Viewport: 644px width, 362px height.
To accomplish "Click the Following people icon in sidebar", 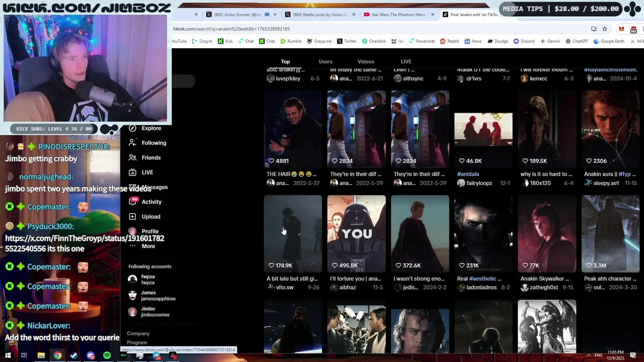I will coord(132,143).
